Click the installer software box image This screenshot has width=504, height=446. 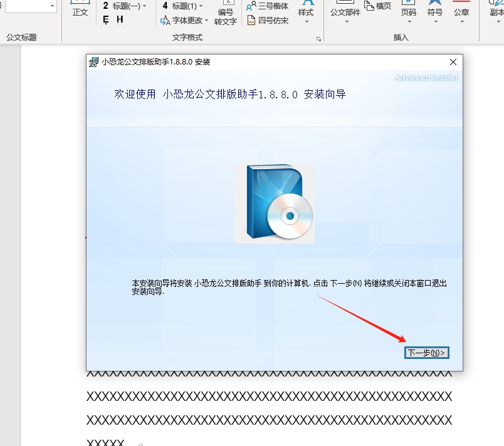click(275, 203)
